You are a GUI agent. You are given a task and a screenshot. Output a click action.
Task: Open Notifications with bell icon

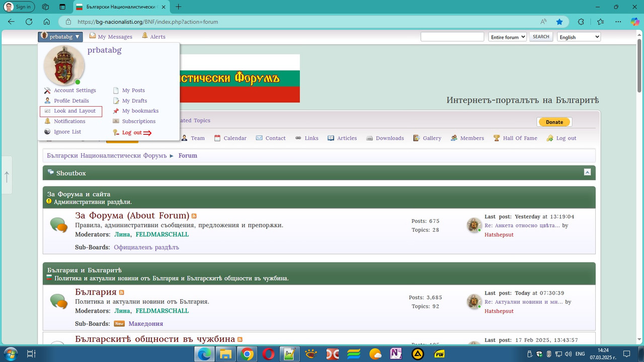click(x=65, y=121)
